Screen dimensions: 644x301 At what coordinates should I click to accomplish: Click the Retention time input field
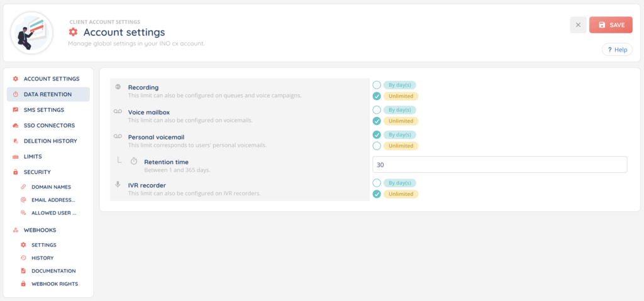(499, 165)
